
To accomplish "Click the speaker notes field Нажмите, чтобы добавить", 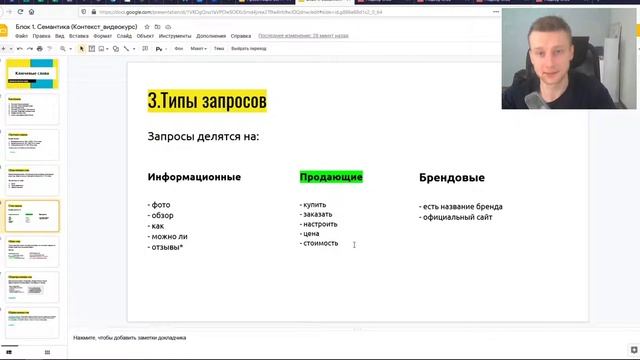I will 130,338.
